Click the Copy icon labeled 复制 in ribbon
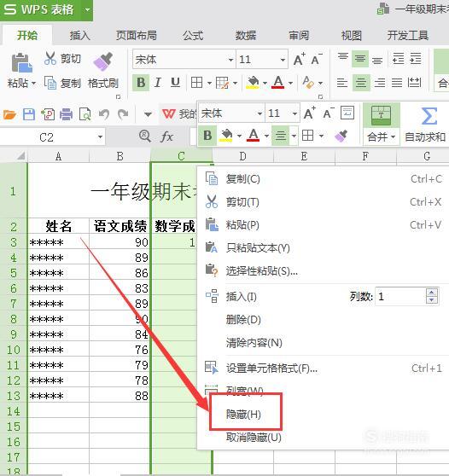Screen dimensions: 449x476 (x=50, y=83)
